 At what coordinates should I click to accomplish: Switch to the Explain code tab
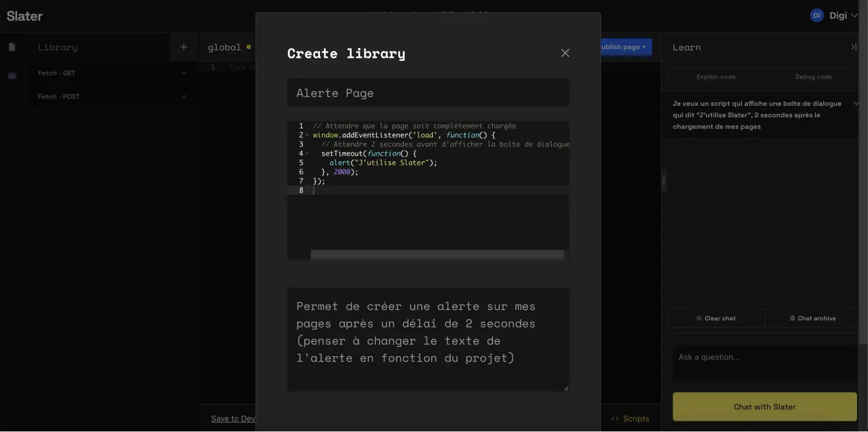click(718, 76)
